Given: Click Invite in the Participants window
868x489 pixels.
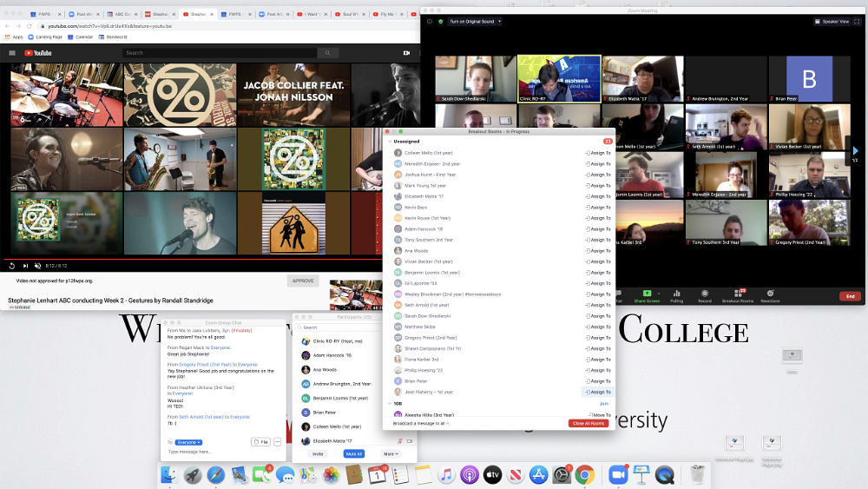Looking at the screenshot, I should tap(318, 453).
